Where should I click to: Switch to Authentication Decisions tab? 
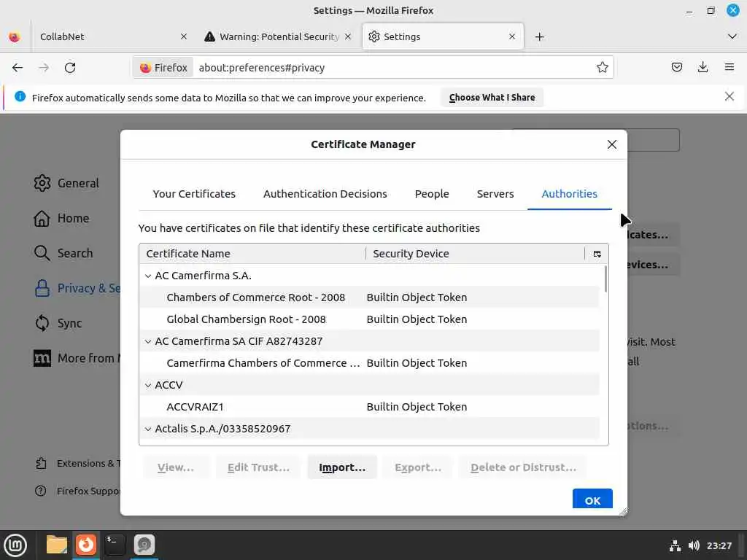(x=325, y=194)
